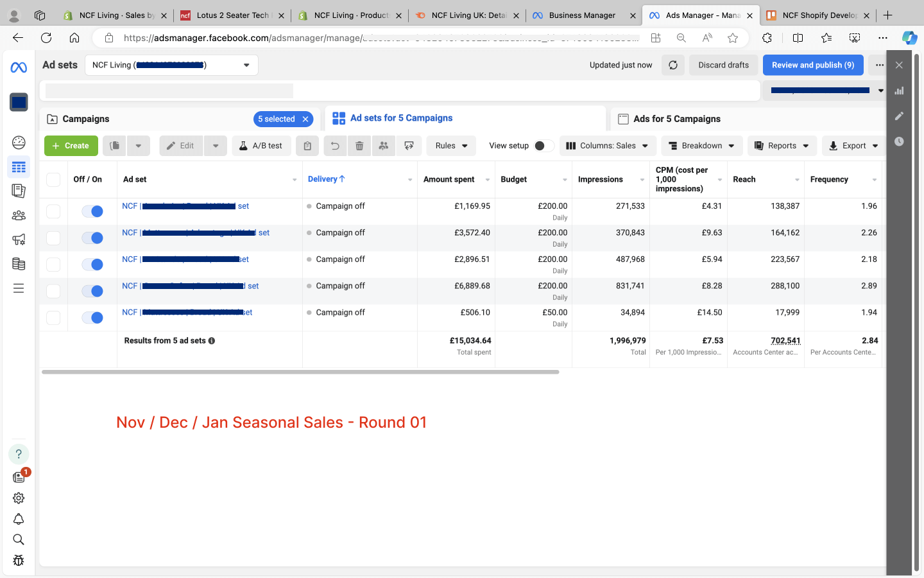Click Review and publish (9) button
924x578 pixels.
pyautogui.click(x=813, y=65)
